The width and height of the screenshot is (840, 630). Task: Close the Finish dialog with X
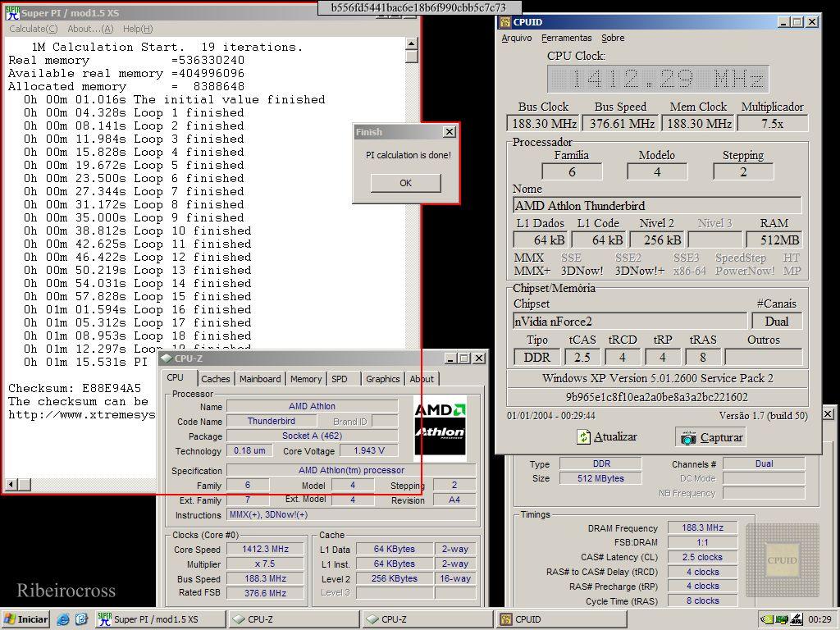click(x=450, y=132)
